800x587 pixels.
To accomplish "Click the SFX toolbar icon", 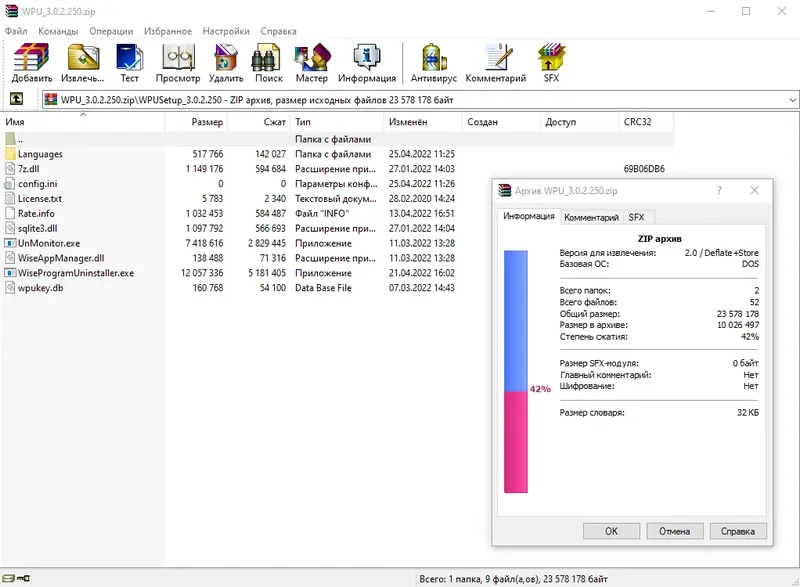I will tap(551, 60).
